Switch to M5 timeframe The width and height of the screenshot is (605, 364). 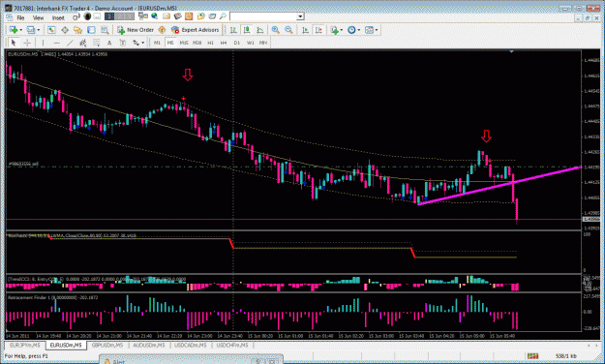click(170, 43)
